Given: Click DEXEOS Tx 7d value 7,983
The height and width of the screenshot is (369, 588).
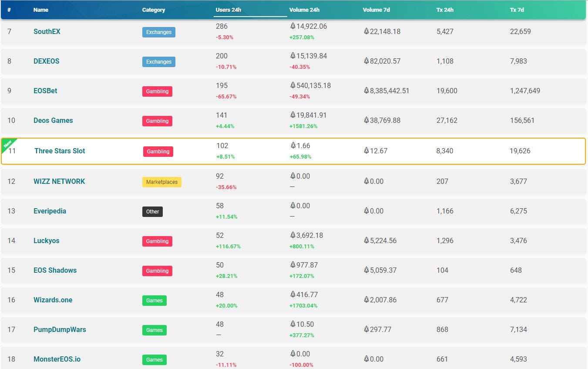Looking at the screenshot, I should tap(518, 61).
